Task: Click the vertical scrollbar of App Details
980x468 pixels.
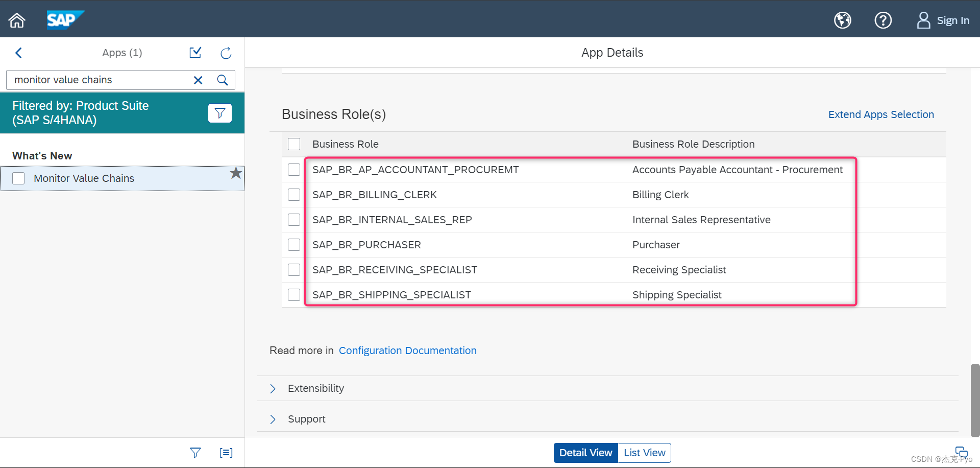Action: coord(975,400)
